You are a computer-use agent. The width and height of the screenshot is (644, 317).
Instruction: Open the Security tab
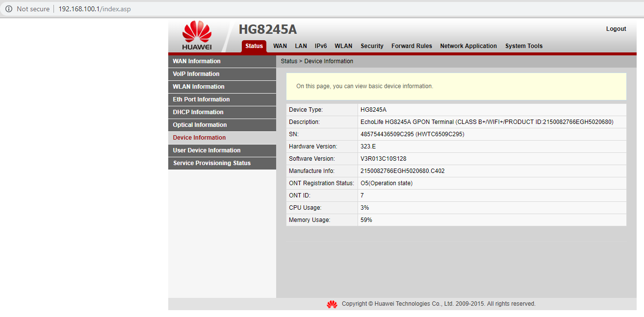(372, 46)
